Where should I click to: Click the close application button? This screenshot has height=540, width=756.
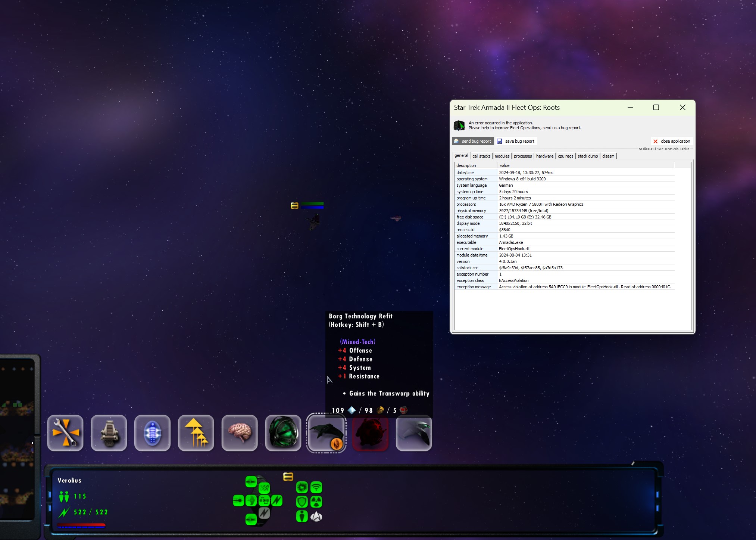click(672, 141)
